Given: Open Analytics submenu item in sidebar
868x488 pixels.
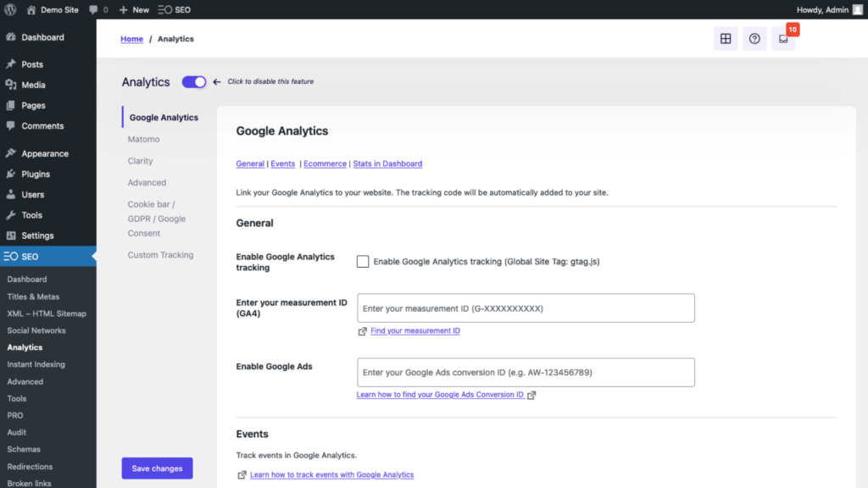Looking at the screenshot, I should tap(25, 347).
